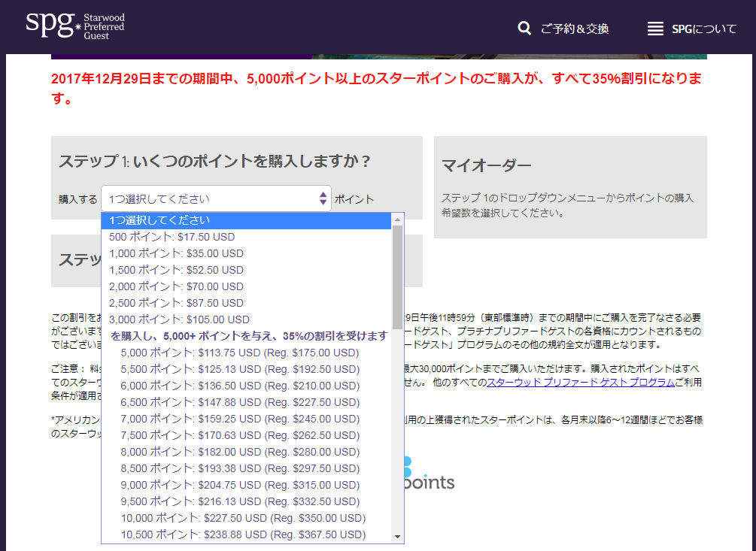Choose 500 ポイント: $17.50 USD
756x551 pixels.
246,237
